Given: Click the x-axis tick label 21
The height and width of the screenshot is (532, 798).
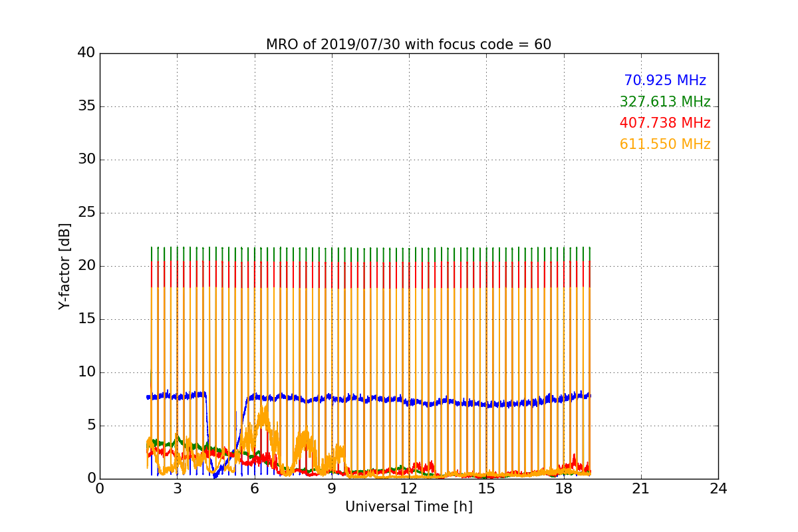Looking at the screenshot, I should [x=641, y=489].
